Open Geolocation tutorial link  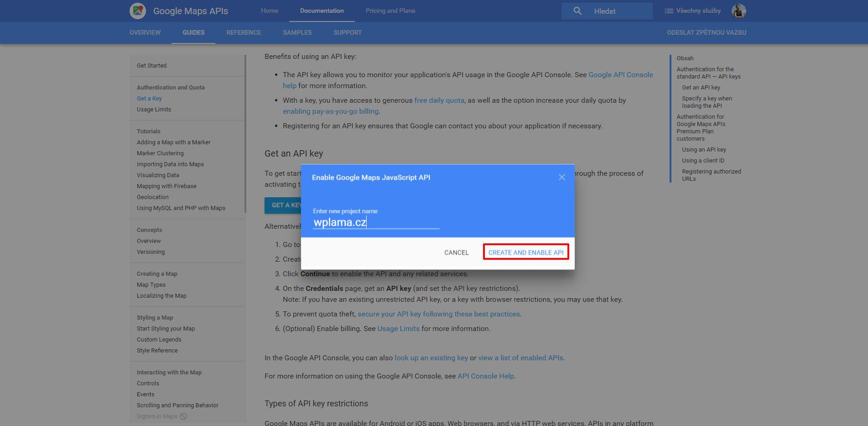[x=153, y=197]
